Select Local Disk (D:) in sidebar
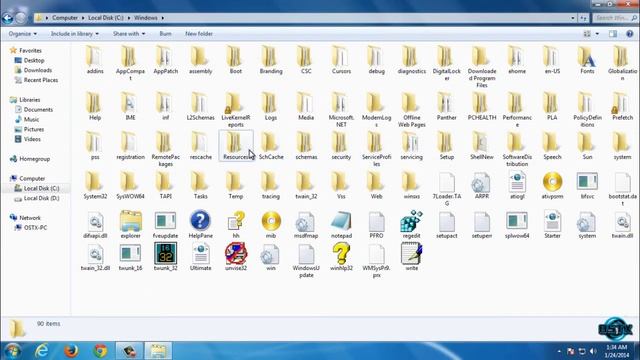The height and width of the screenshot is (360, 640). click(x=41, y=198)
